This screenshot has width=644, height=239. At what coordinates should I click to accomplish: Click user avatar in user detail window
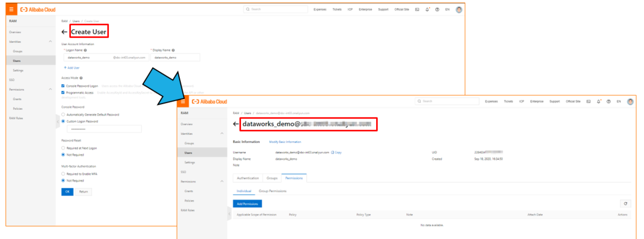pos(631,101)
